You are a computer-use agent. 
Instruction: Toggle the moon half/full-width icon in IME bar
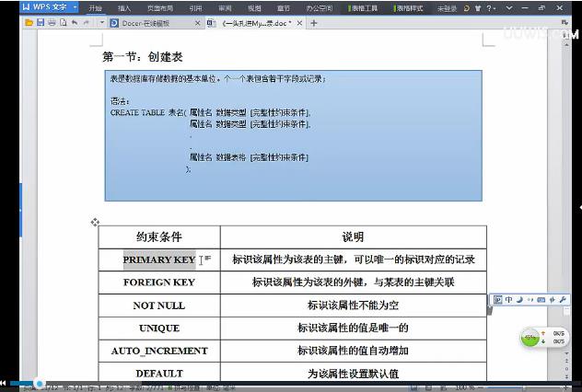pos(519,300)
